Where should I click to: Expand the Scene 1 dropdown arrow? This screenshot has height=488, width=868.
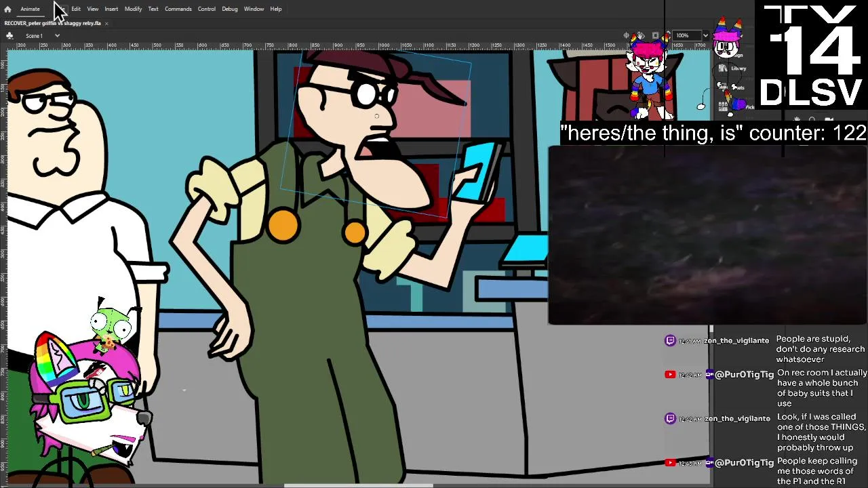coord(57,35)
